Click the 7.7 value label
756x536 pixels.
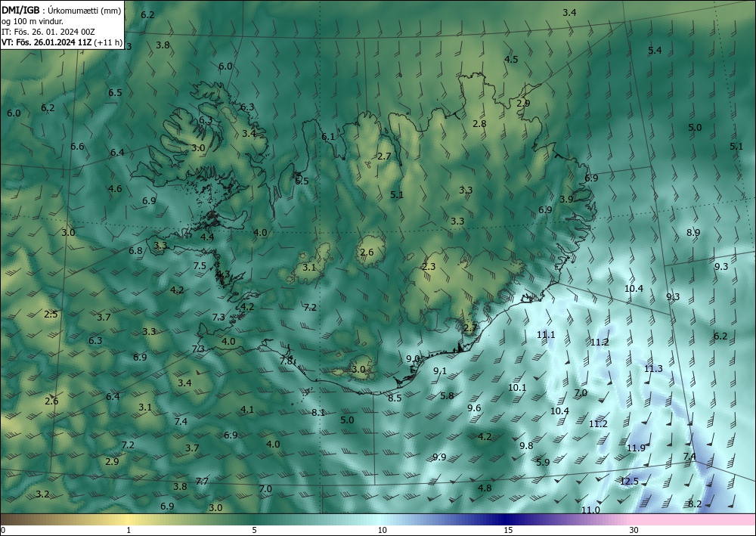pos(202,481)
